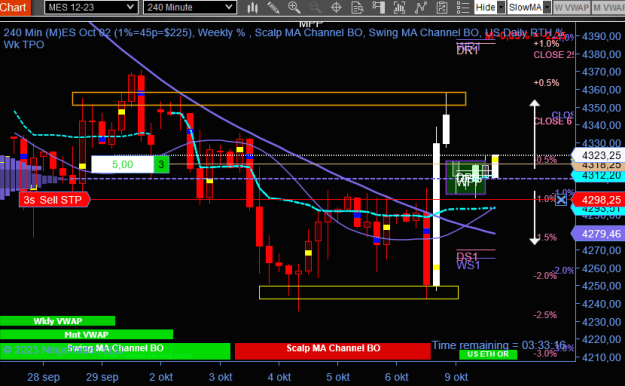Viewport: 625px width, 386px height.
Task: Click the 6 okt date label
Action: pos(397,377)
